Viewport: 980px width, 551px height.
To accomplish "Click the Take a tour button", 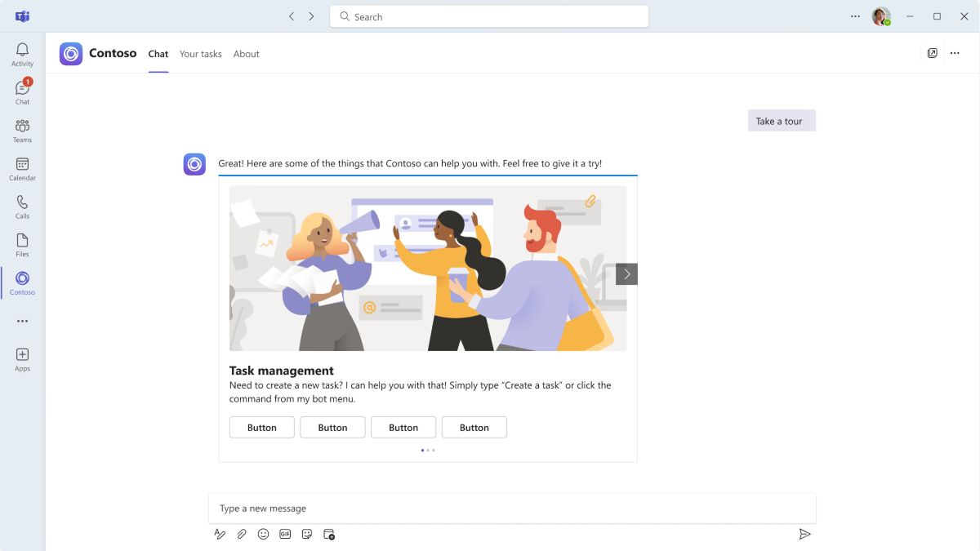I will [x=782, y=121].
